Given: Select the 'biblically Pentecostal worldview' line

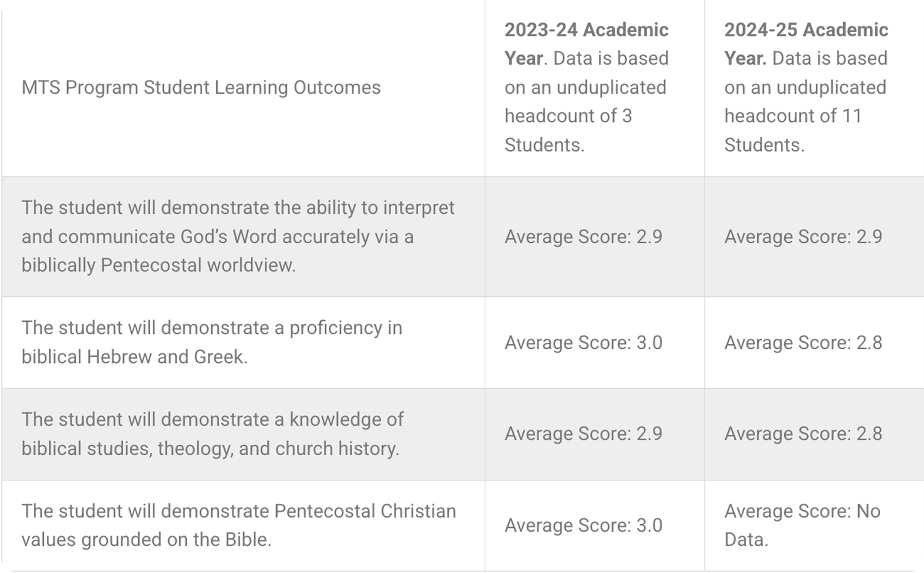Looking at the screenshot, I should pyautogui.click(x=158, y=265).
